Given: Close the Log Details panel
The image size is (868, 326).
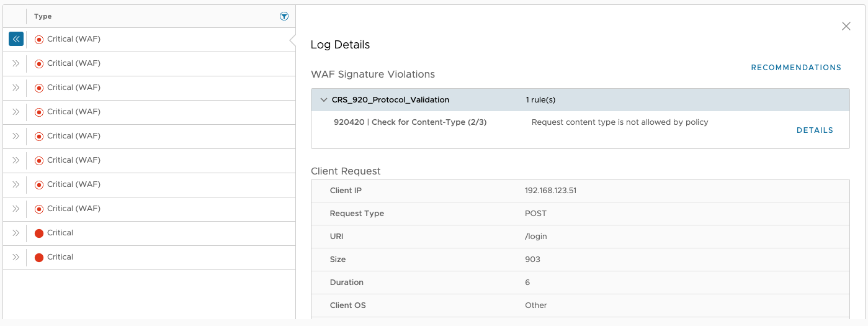Looking at the screenshot, I should tap(846, 26).
